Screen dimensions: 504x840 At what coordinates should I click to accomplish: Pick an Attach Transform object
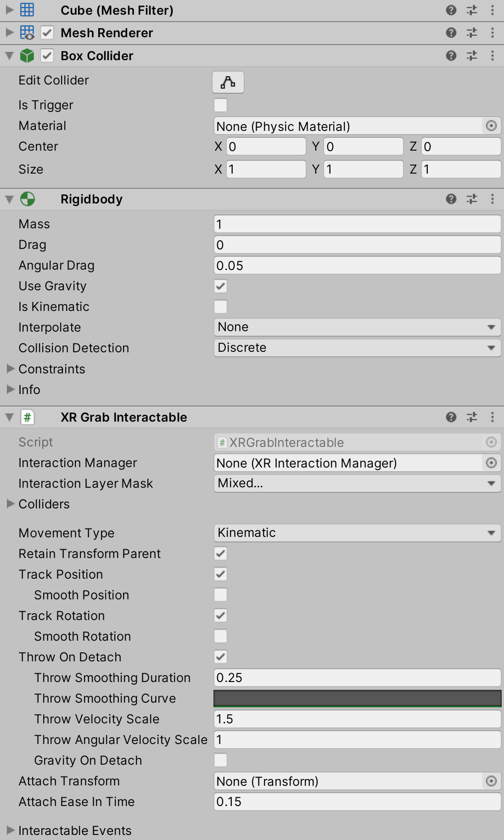pos(491,781)
